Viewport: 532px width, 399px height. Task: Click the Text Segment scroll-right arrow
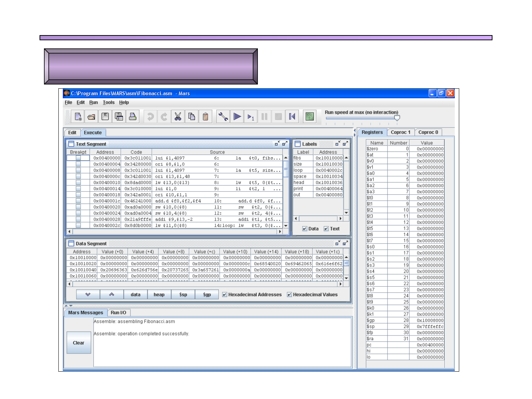pos(280,232)
